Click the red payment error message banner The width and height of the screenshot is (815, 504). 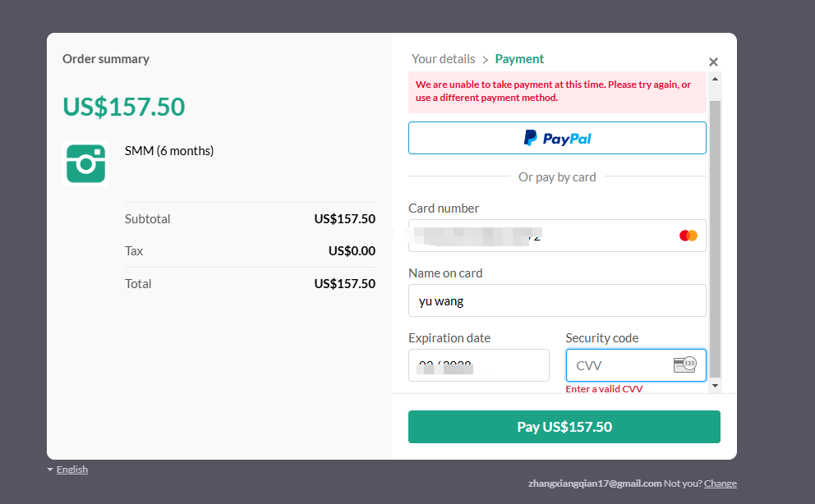click(x=557, y=92)
